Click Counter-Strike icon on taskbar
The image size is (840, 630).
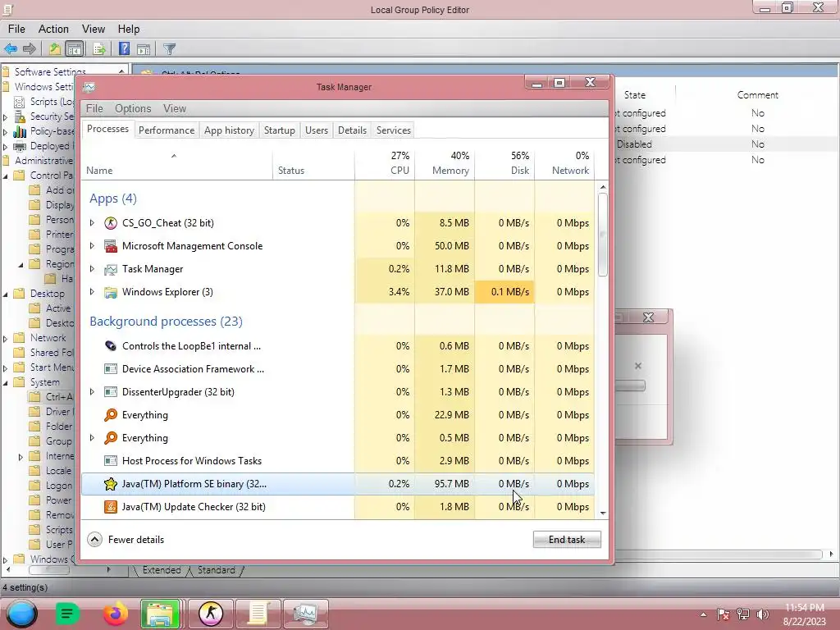coord(211,614)
